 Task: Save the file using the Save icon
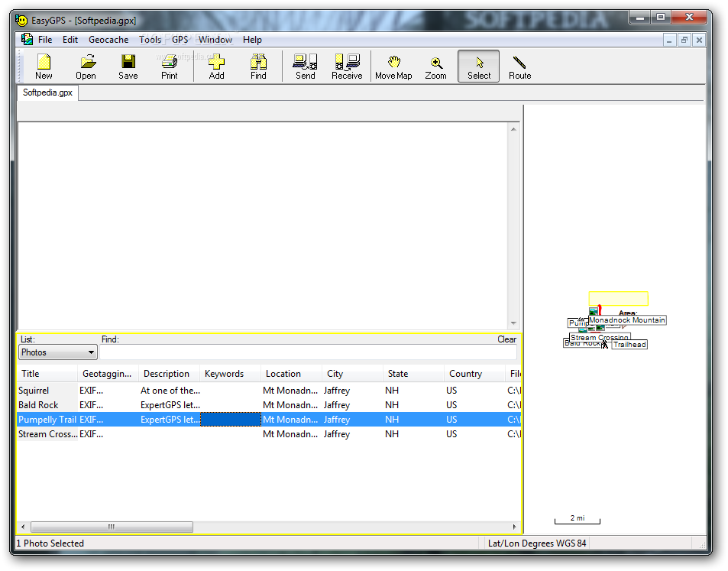[x=128, y=67]
